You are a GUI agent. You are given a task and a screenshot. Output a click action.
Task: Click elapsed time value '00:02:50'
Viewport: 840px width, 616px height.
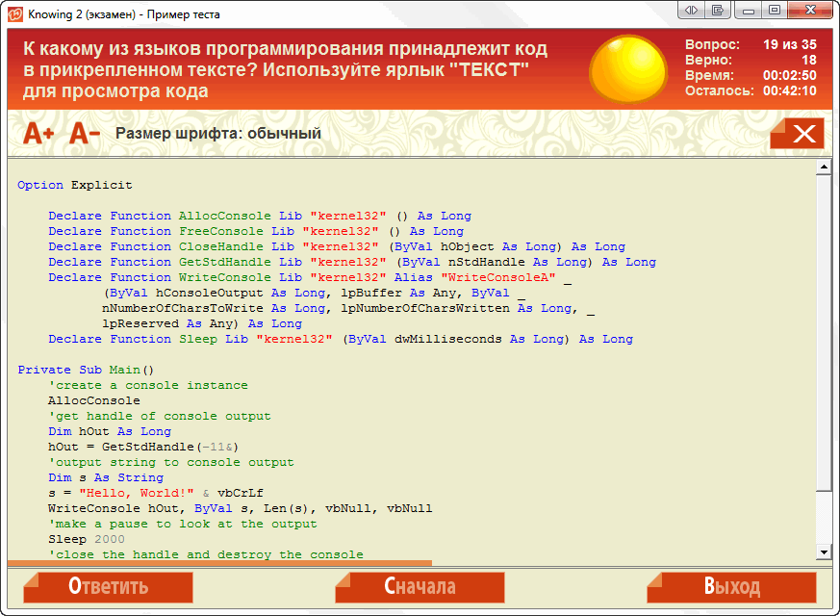[790, 75]
